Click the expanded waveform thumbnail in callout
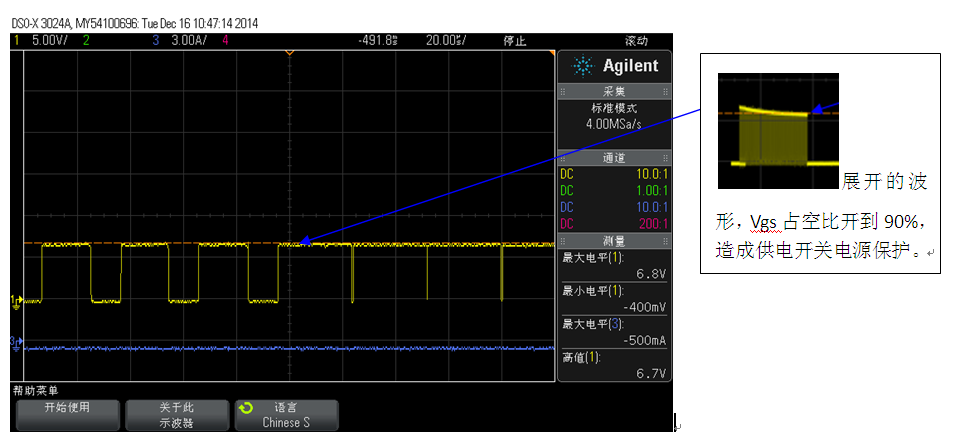 click(778, 131)
